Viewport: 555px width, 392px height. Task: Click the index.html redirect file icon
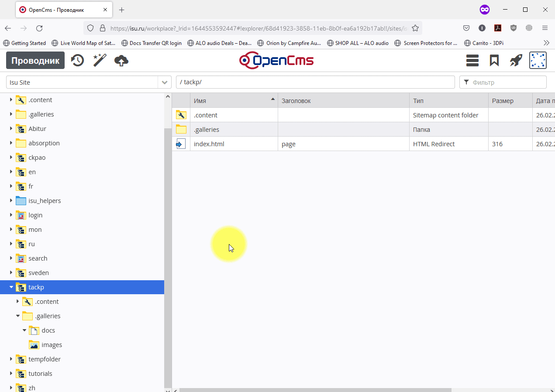pos(181,144)
